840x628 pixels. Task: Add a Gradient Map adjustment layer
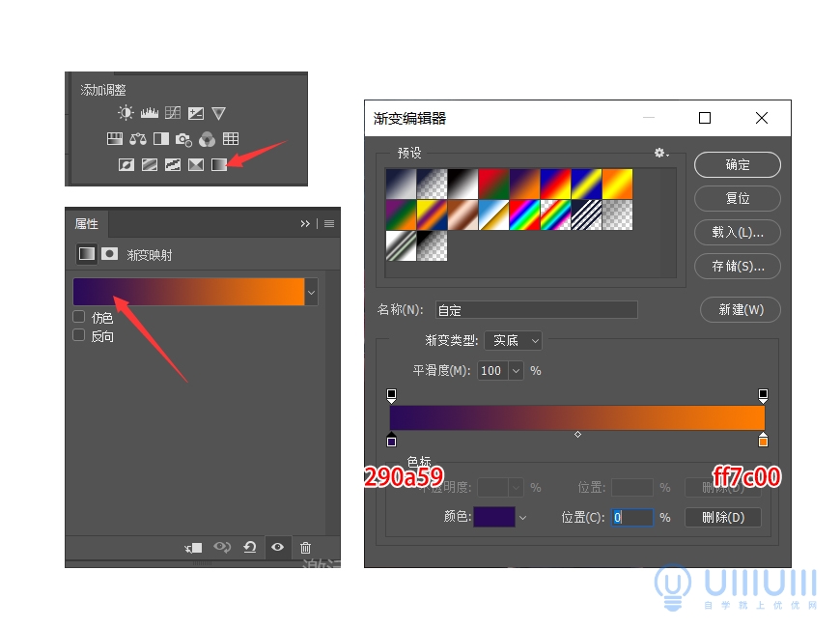(219, 164)
